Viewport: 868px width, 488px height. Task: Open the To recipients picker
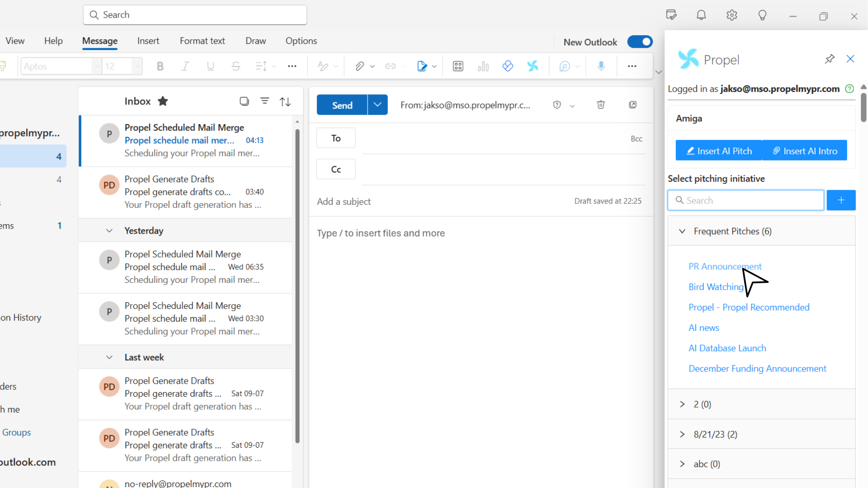tap(336, 138)
